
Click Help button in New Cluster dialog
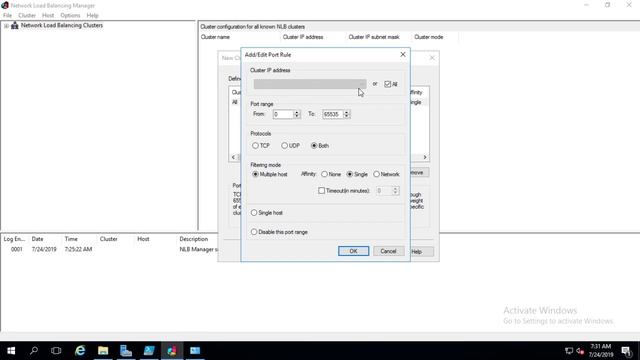[x=422, y=251]
